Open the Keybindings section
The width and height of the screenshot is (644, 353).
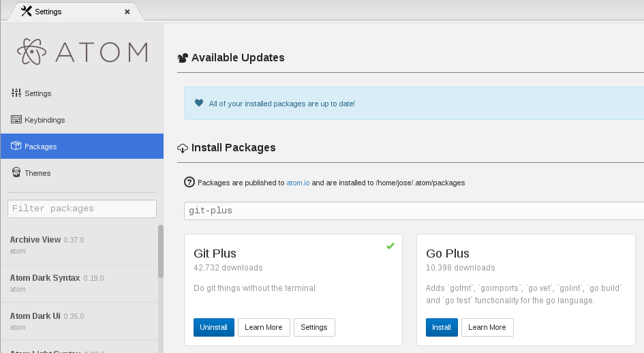(x=44, y=120)
